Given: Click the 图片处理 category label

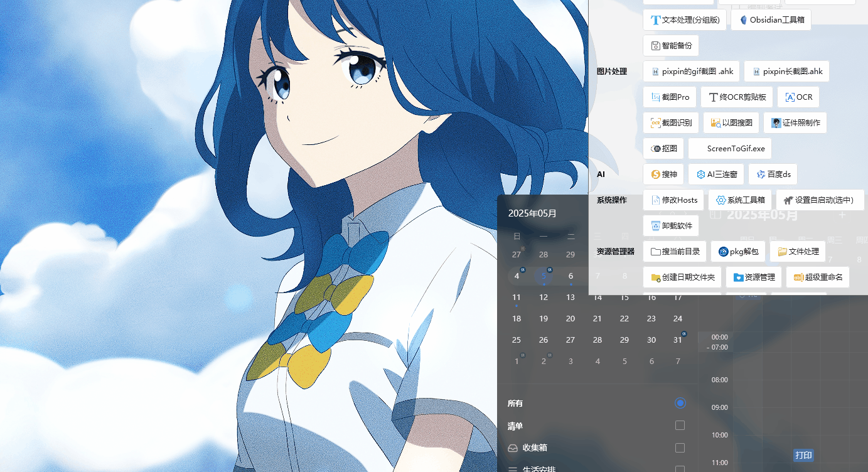Looking at the screenshot, I should pos(612,72).
